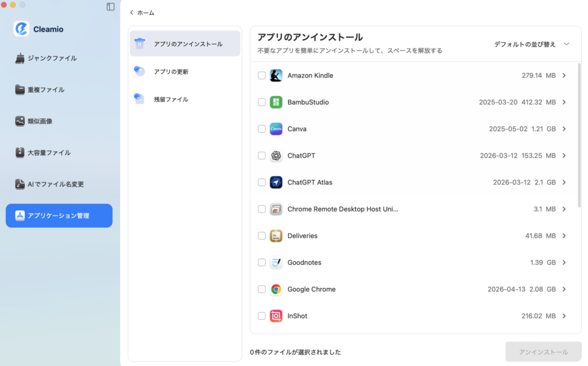This screenshot has width=588, height=366.
Task: Go back using the ホーム link
Action: pyautogui.click(x=141, y=12)
